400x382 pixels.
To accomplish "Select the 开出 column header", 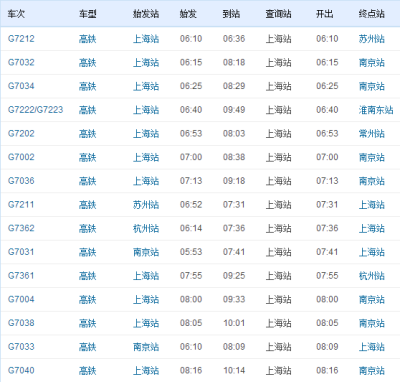I will coord(325,14).
